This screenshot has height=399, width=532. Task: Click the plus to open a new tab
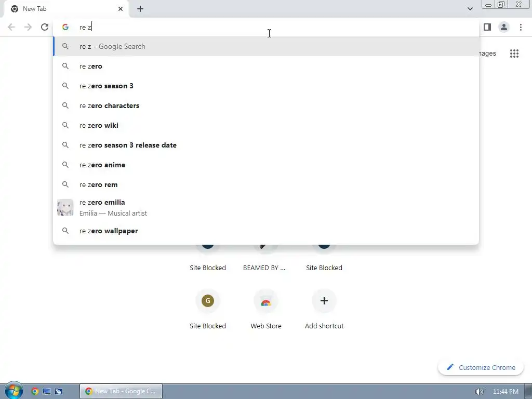pyautogui.click(x=140, y=9)
